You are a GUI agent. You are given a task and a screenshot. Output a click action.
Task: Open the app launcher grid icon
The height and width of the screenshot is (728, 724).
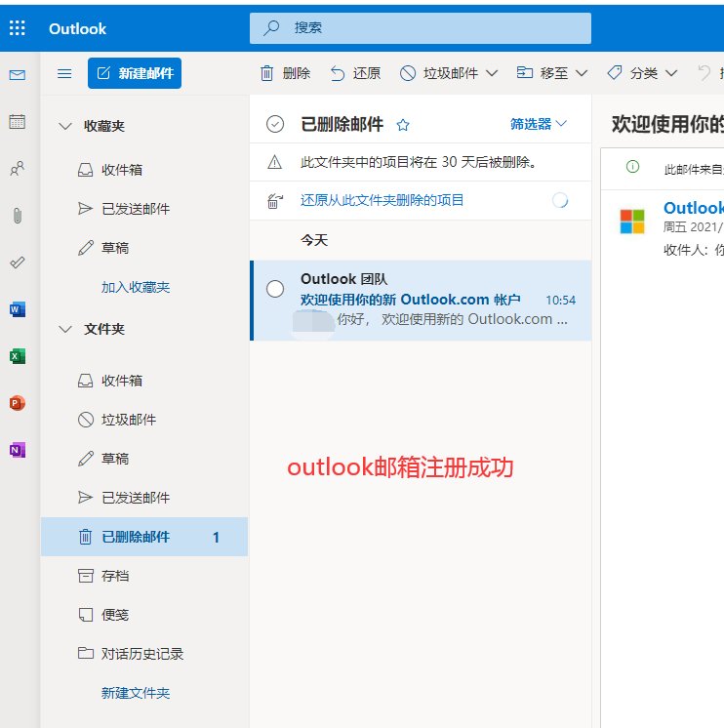(x=18, y=28)
